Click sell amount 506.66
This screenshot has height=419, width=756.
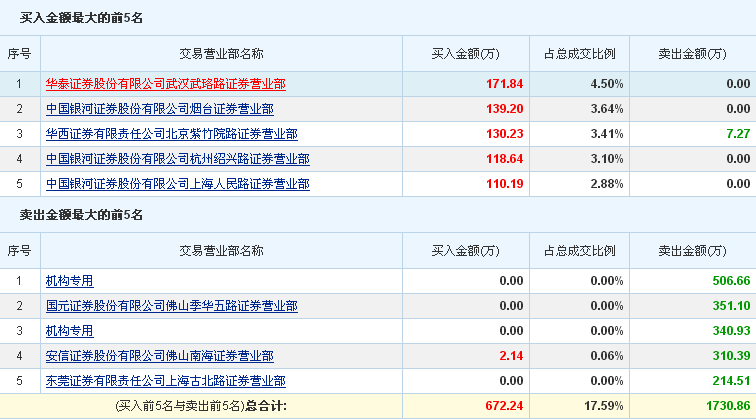click(731, 281)
